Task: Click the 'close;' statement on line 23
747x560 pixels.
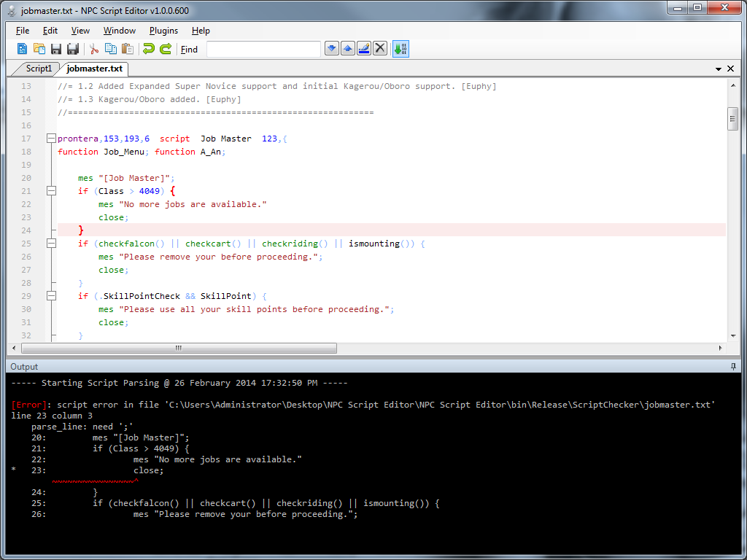Action: click(x=113, y=217)
